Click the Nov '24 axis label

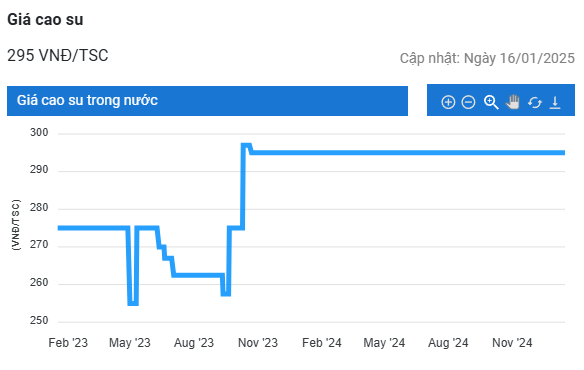[512, 342]
